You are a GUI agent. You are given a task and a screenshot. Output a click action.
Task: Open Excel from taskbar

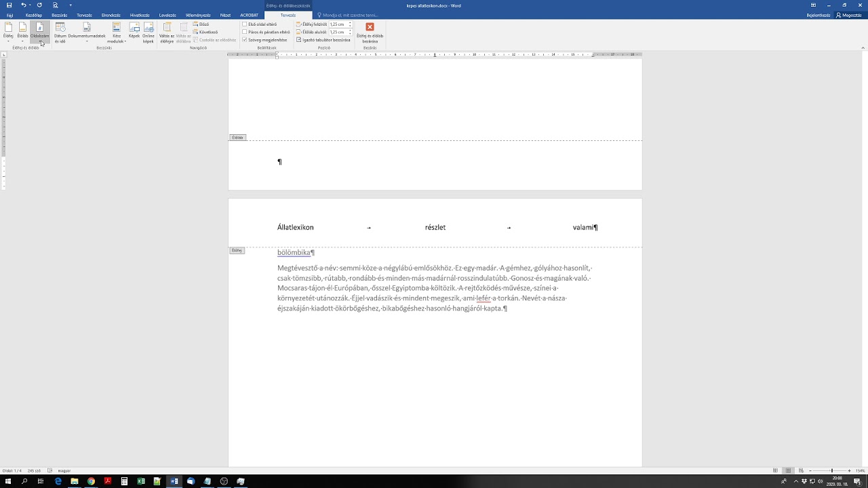tap(141, 481)
